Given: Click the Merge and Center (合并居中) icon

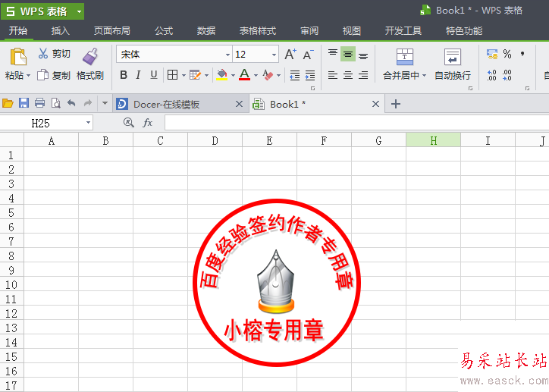Looking at the screenshot, I should point(405,57).
